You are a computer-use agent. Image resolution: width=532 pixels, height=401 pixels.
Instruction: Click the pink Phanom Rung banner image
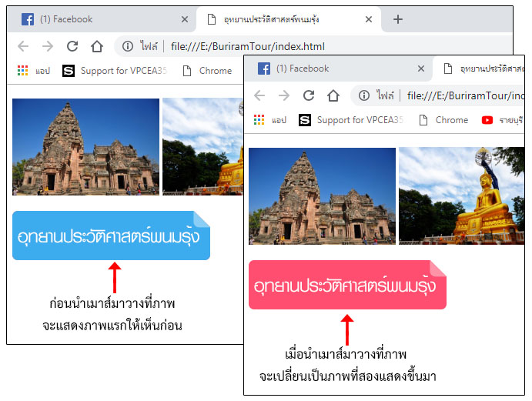[x=347, y=285]
